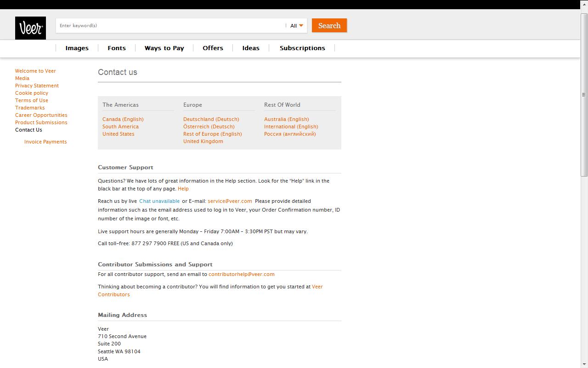Screen dimensions: 588x368
Task: Click the Americas column heading
Action: (120, 105)
